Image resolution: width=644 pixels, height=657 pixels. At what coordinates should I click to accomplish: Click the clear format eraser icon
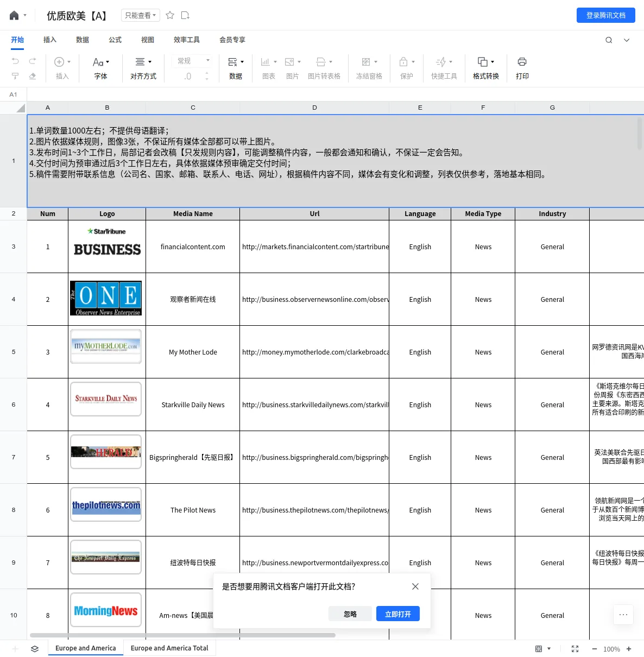pos(33,76)
